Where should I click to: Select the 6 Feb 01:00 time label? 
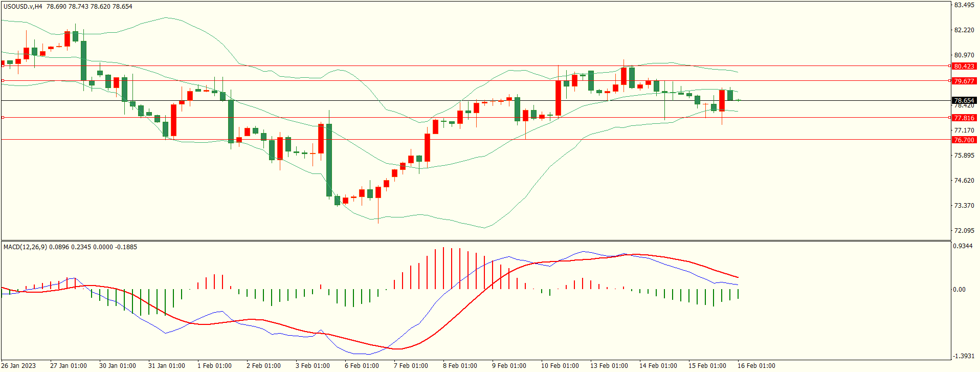pos(362,366)
